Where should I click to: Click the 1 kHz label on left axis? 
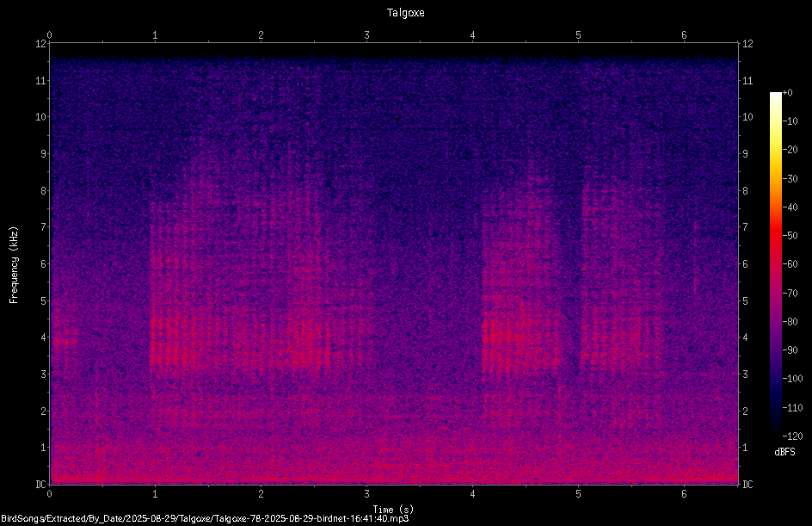[x=42, y=448]
